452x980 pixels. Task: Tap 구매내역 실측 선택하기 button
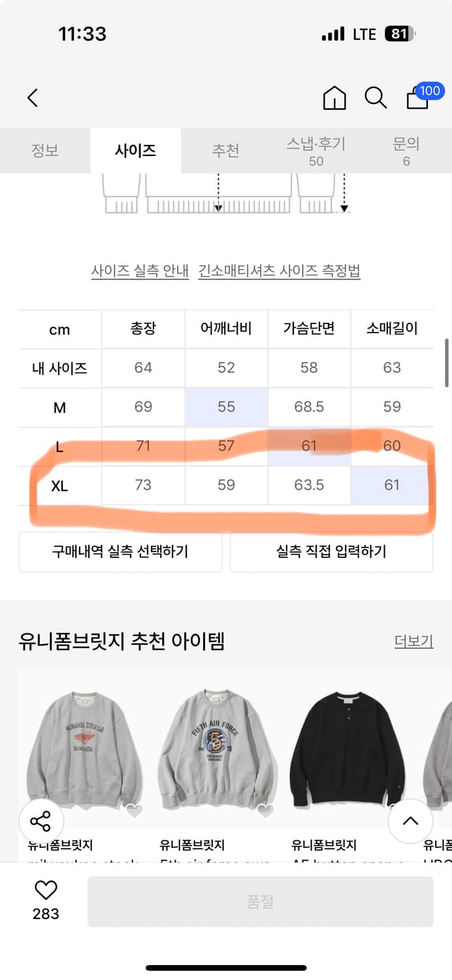click(x=120, y=553)
